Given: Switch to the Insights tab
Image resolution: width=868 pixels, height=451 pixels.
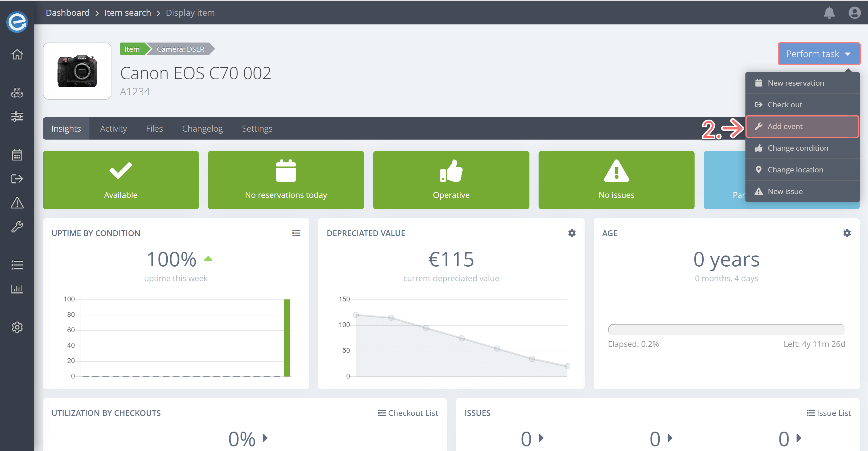Looking at the screenshot, I should (x=66, y=128).
